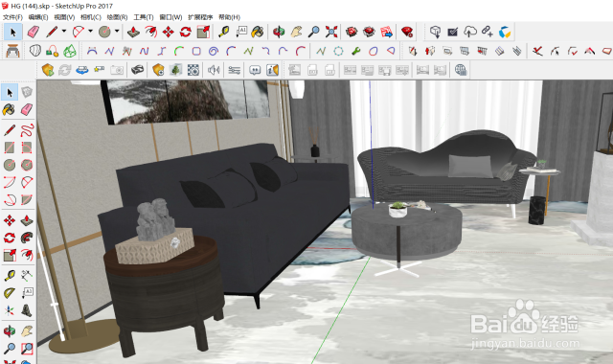This screenshot has width=613, height=364.
Task: Select the Offset tool in top toolbar
Action: [x=151, y=32]
